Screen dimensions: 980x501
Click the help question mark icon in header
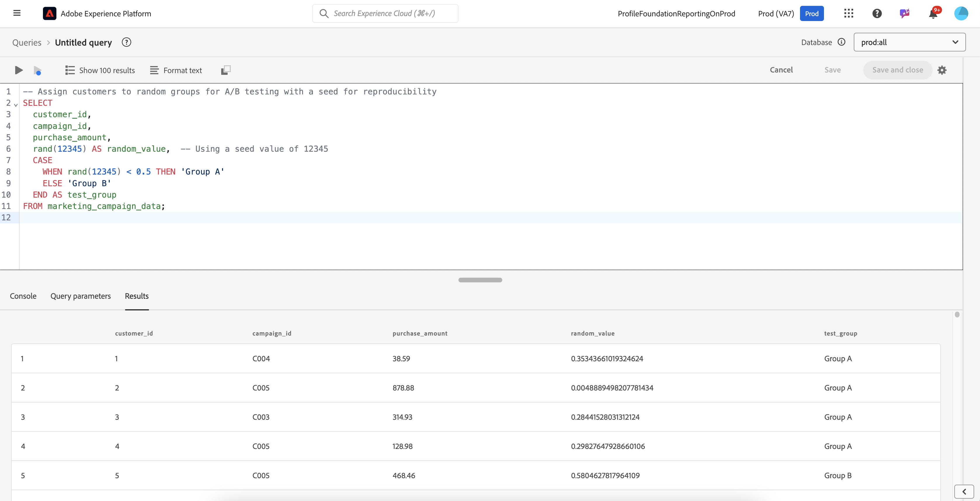pos(877,14)
